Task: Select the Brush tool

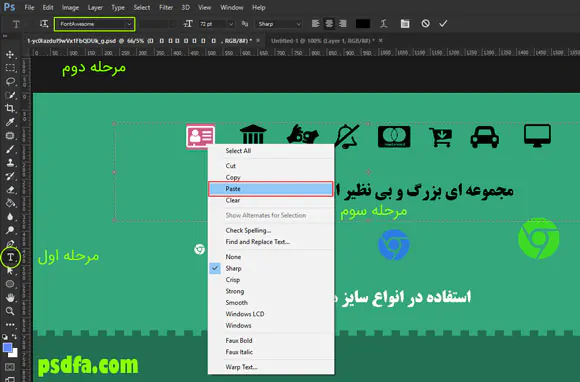Action: [10, 149]
